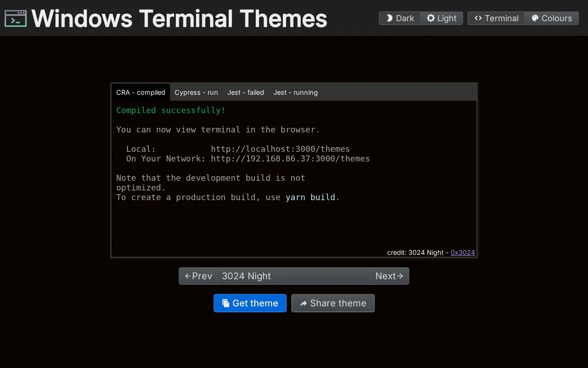Image resolution: width=588 pixels, height=368 pixels.
Task: Open the Jest - running tab
Action: click(295, 92)
